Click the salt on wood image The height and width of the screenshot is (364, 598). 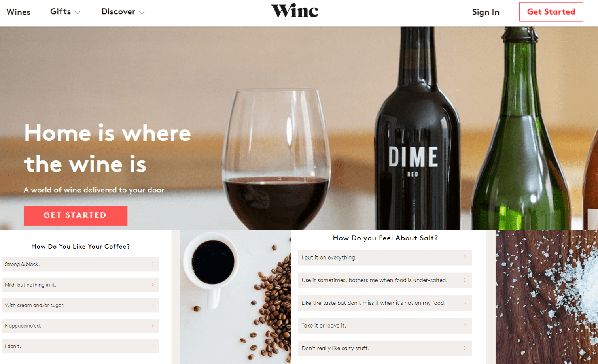click(547, 297)
